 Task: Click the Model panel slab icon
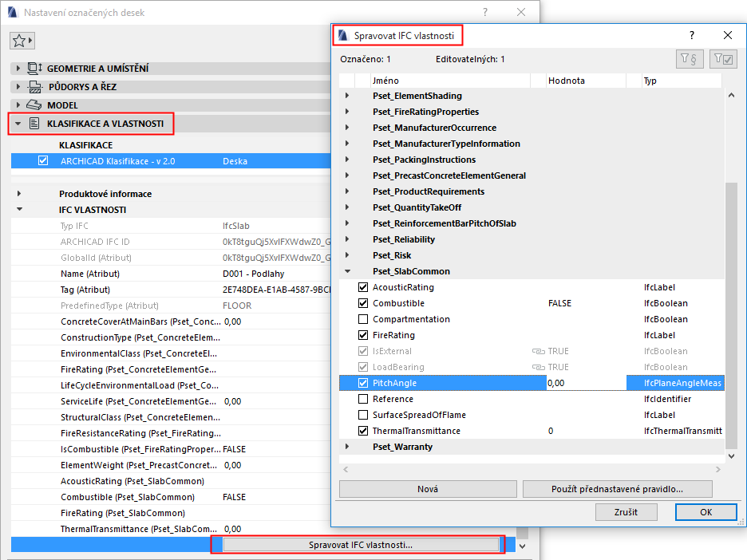[34, 105]
